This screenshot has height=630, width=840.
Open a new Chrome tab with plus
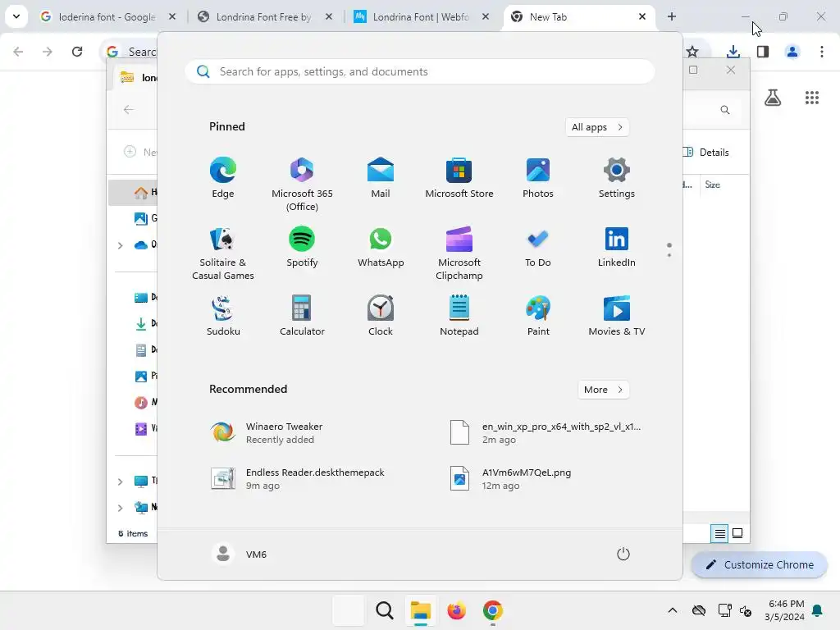(x=672, y=17)
